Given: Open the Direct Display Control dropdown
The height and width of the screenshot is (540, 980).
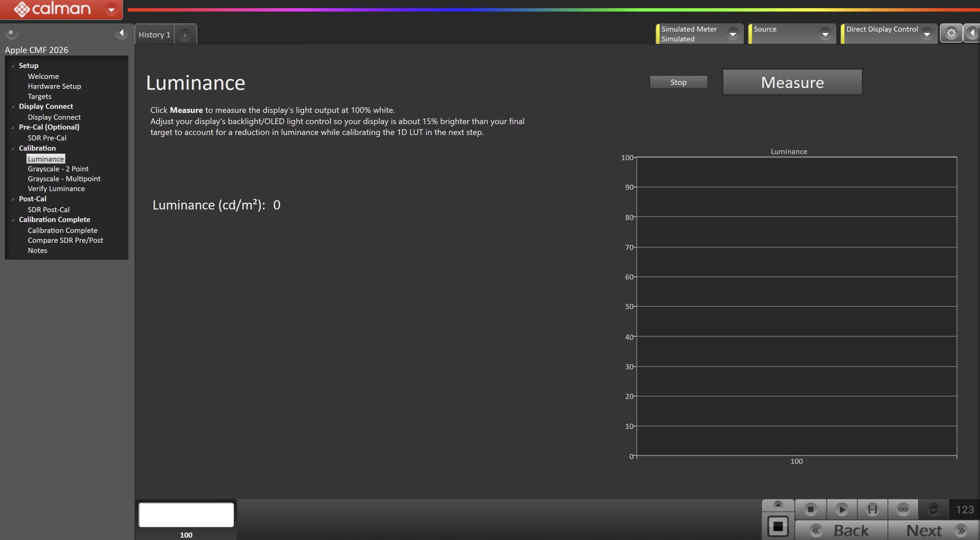Looking at the screenshot, I should point(927,34).
